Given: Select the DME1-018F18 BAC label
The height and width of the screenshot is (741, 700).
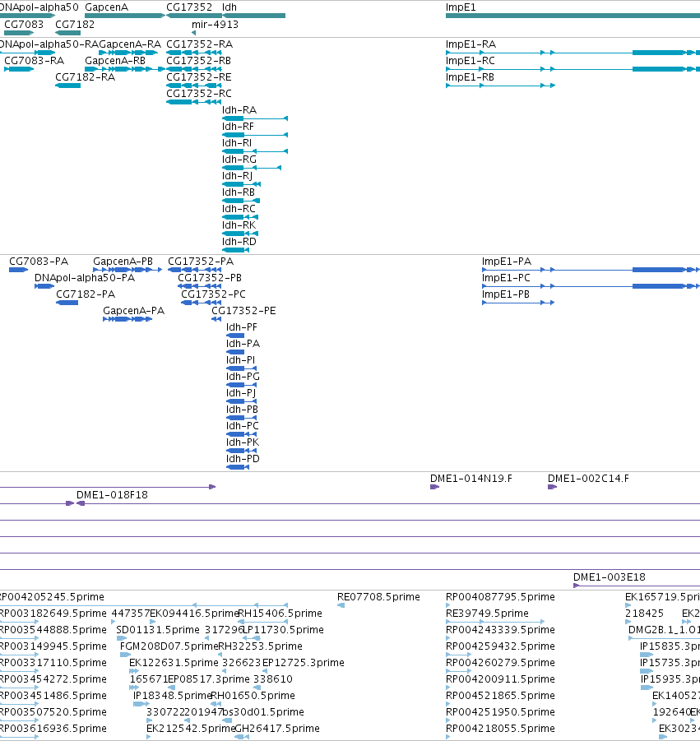Looking at the screenshot, I should click(x=112, y=495).
